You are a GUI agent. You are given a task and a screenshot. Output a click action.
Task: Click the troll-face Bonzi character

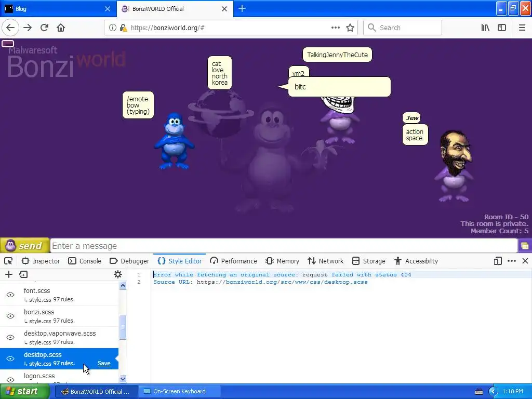click(339, 119)
